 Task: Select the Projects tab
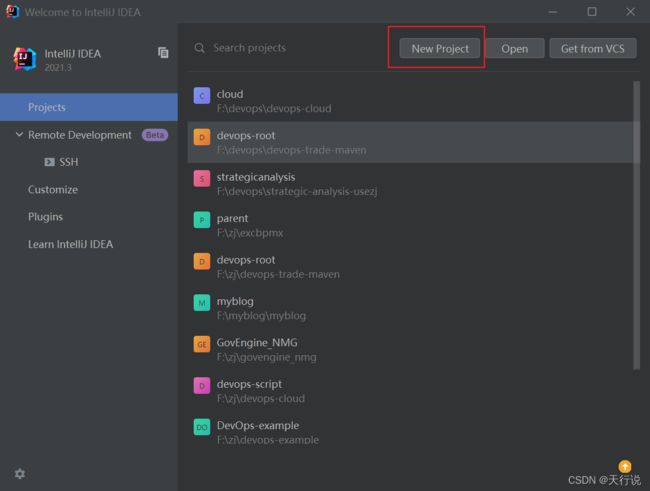pyautogui.click(x=89, y=107)
